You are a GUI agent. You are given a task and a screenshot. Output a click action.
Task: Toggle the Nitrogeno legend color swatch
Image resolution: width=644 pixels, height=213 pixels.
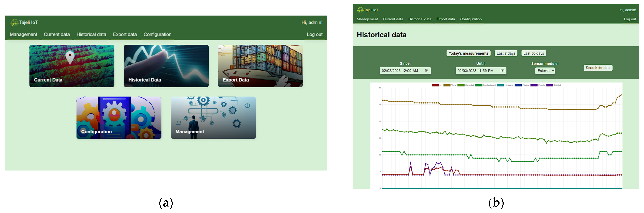pos(500,85)
